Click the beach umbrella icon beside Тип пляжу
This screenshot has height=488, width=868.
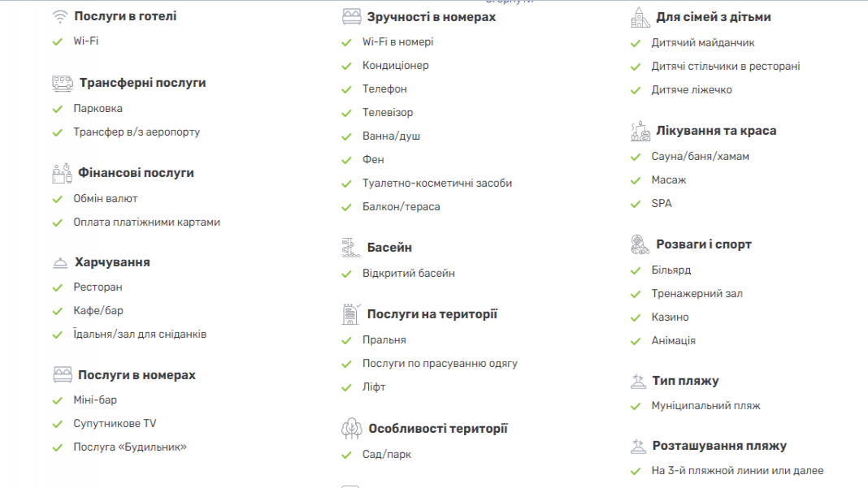[x=638, y=381]
